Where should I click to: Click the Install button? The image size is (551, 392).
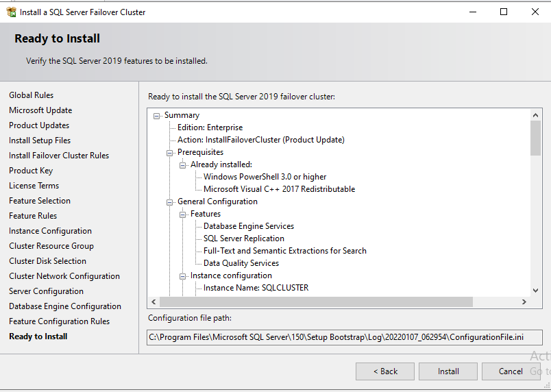click(448, 371)
